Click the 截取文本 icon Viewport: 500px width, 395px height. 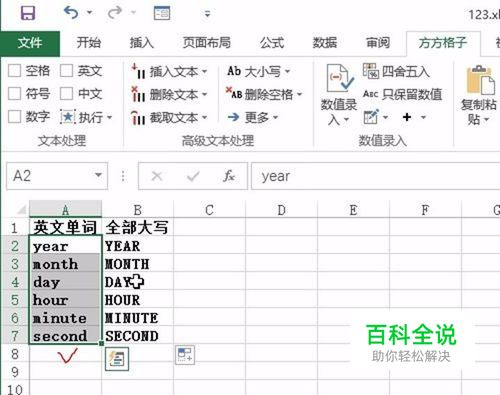coord(138,117)
